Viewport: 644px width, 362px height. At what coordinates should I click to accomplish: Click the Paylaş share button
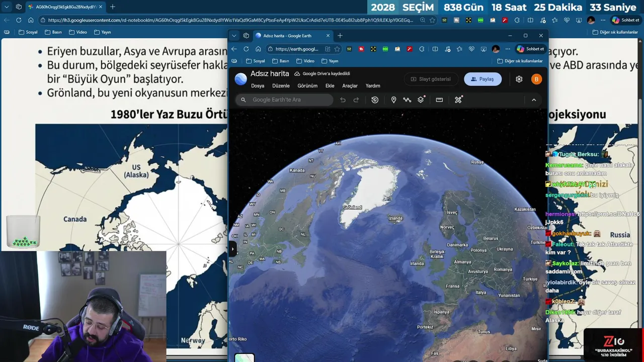[482, 79]
